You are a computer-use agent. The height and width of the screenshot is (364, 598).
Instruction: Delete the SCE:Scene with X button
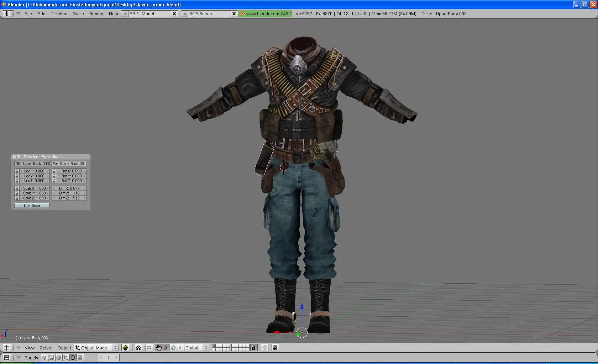point(234,14)
